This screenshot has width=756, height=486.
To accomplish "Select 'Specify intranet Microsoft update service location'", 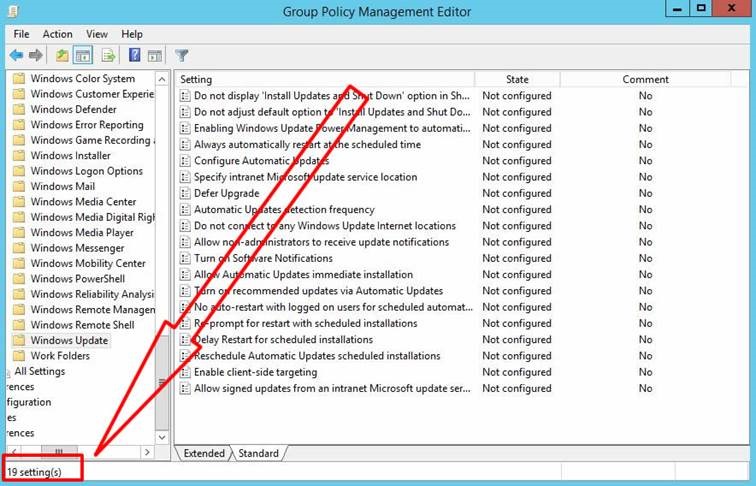I will [305, 177].
